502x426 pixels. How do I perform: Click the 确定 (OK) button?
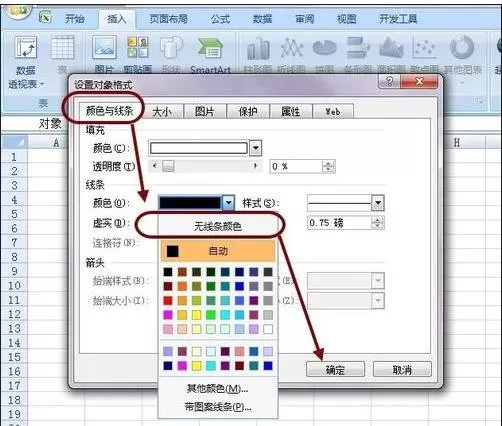(335, 369)
